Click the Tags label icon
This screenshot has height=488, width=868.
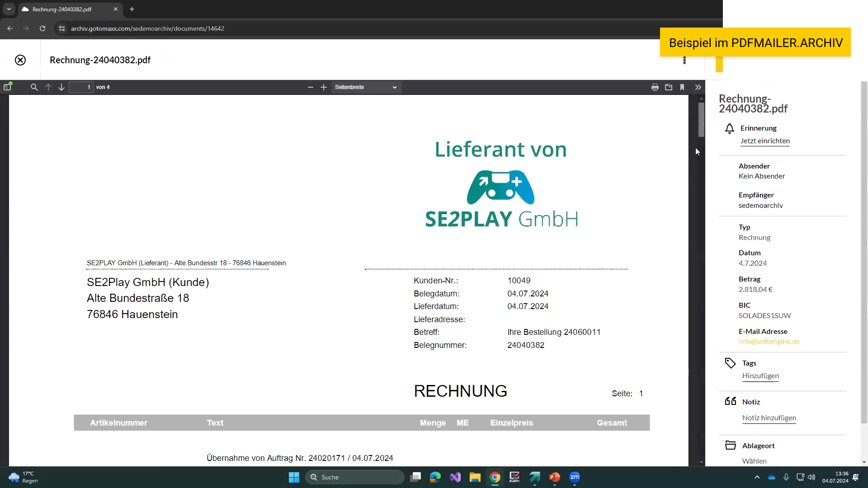click(730, 363)
